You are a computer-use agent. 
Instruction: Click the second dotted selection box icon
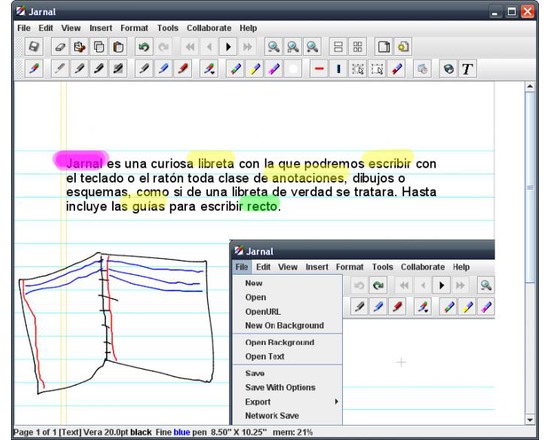(x=377, y=69)
